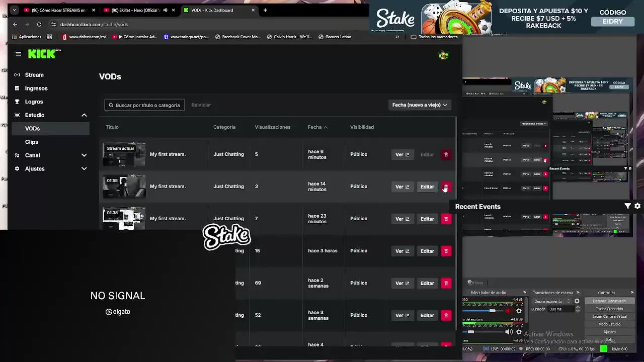Viewport: 644px width, 362px height.
Task: Open the Todos los marcadores folder
Action: (x=434, y=37)
